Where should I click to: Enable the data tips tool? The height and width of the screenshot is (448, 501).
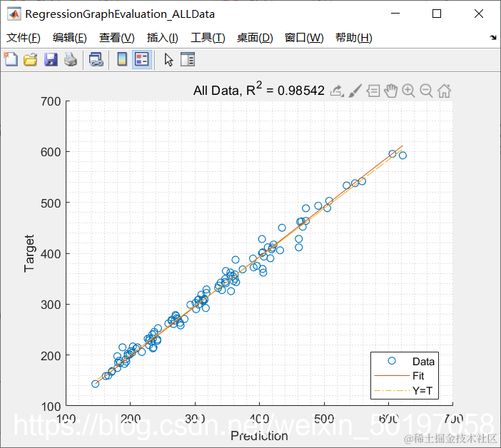pos(373,91)
